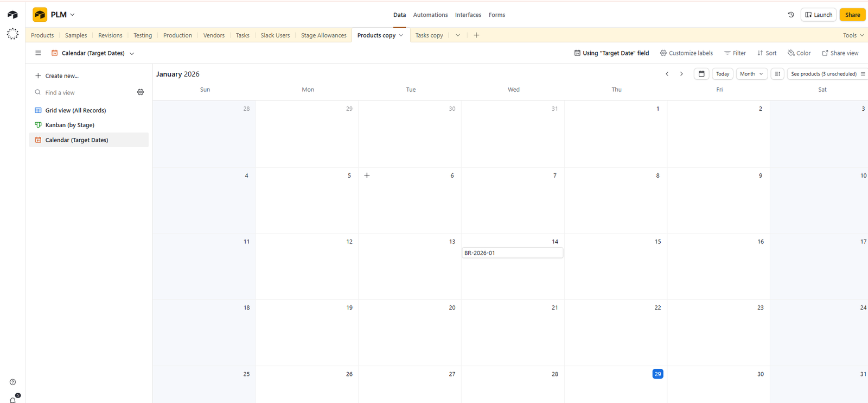Open the notifications bell icon
Image resolution: width=868 pixels, height=403 pixels.
[x=13, y=400]
